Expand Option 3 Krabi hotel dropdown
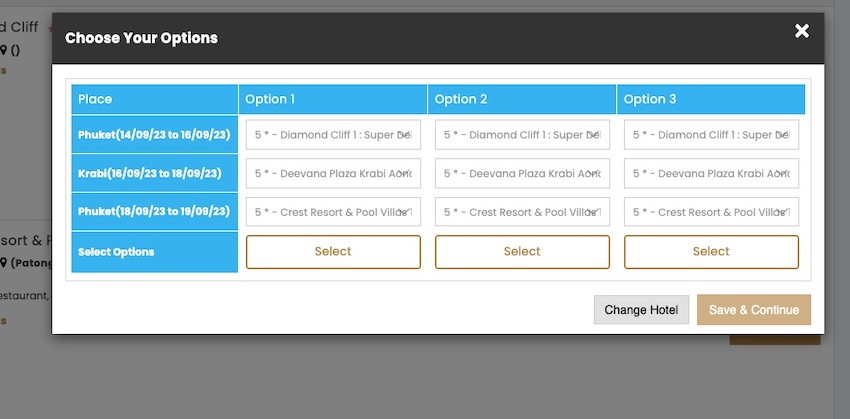850x419 pixels. [x=711, y=173]
